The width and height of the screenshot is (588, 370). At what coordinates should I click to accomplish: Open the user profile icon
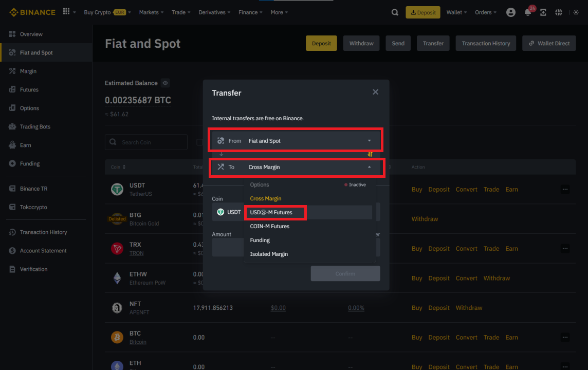click(510, 12)
